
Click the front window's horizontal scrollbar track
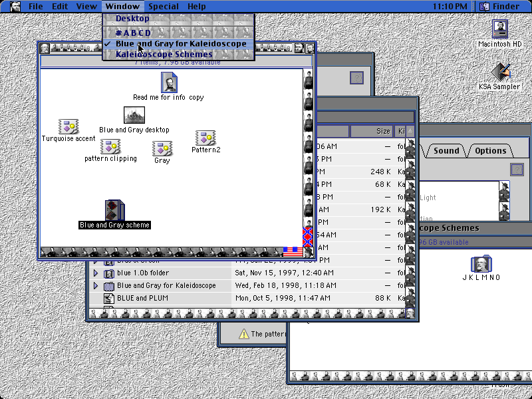[162, 252]
